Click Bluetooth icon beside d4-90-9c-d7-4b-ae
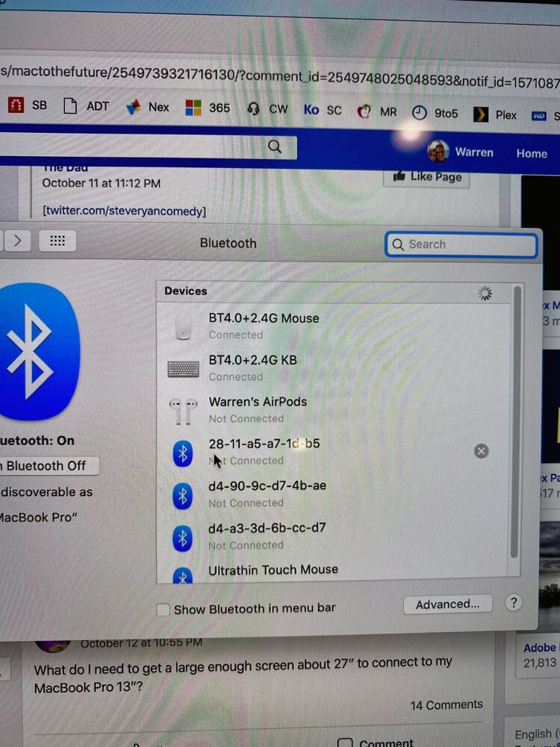Screen dimensions: 560x747 pyautogui.click(x=183, y=495)
